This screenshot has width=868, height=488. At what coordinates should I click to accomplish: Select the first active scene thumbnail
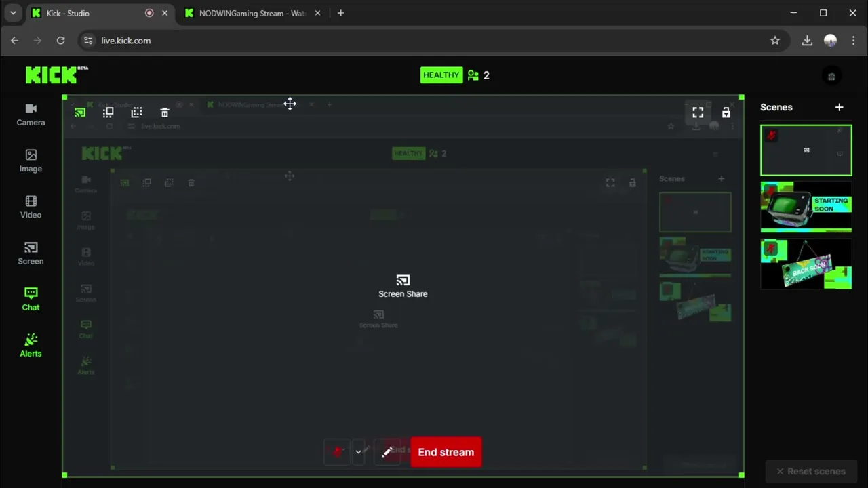point(806,150)
